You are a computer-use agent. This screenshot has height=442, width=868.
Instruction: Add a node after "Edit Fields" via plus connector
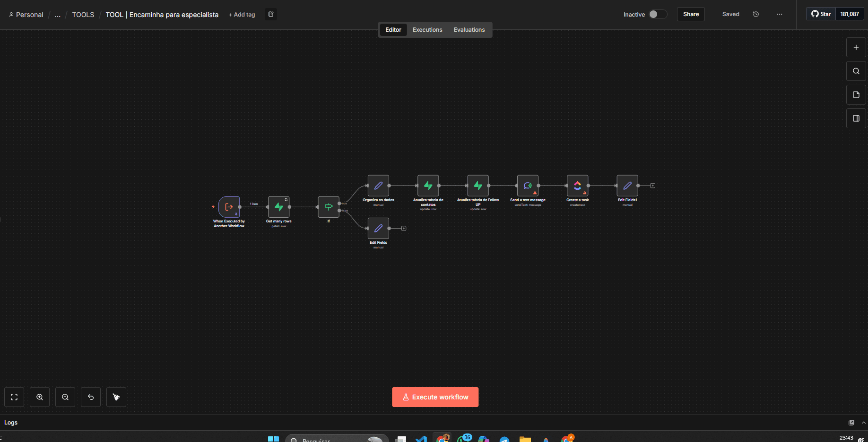point(403,228)
